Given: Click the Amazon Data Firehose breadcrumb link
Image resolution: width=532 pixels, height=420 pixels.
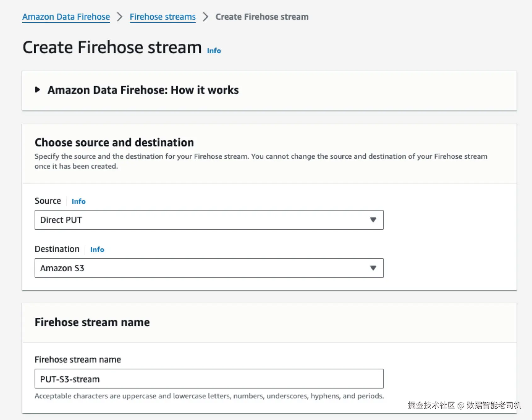Looking at the screenshot, I should pyautogui.click(x=66, y=17).
